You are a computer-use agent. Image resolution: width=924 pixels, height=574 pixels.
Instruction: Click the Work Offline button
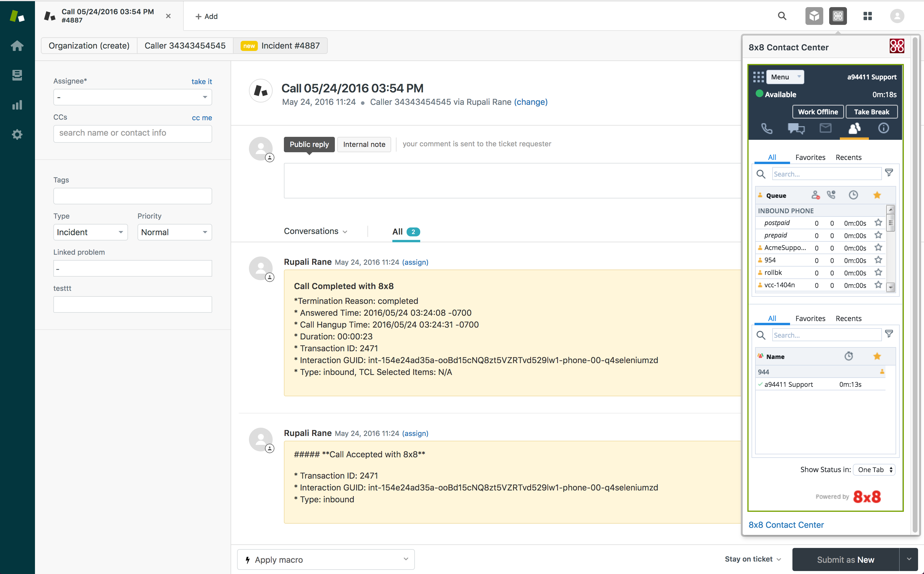click(818, 112)
